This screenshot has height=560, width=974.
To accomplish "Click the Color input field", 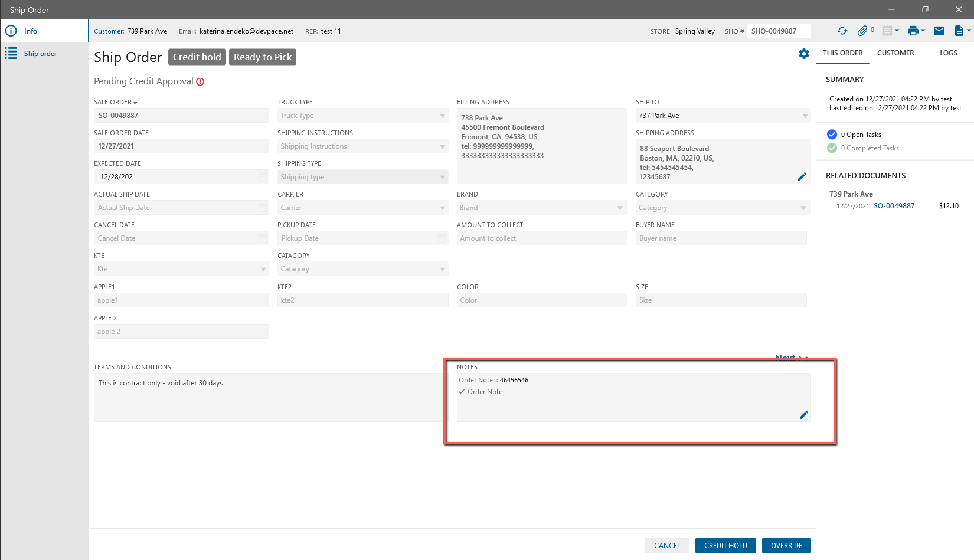I will point(542,300).
